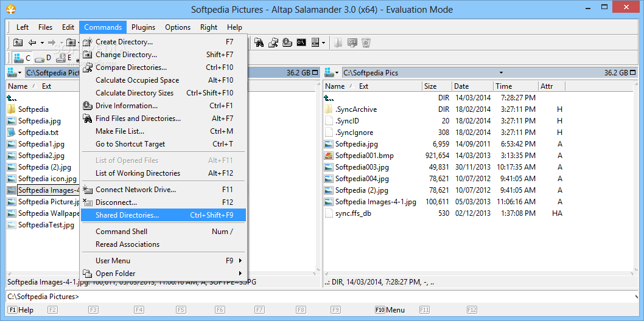Expand the Open Folder submenu
Image resolution: width=644 pixels, height=321 pixels.
(163, 273)
